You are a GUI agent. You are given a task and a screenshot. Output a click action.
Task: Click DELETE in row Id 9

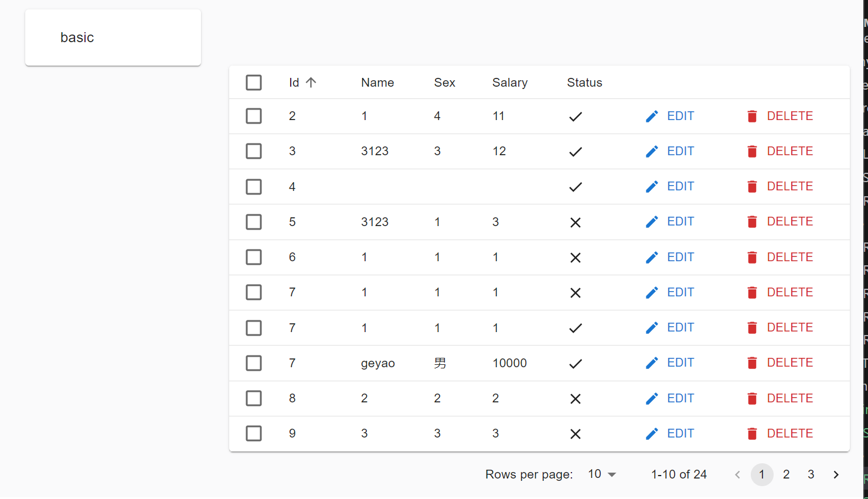click(x=780, y=433)
